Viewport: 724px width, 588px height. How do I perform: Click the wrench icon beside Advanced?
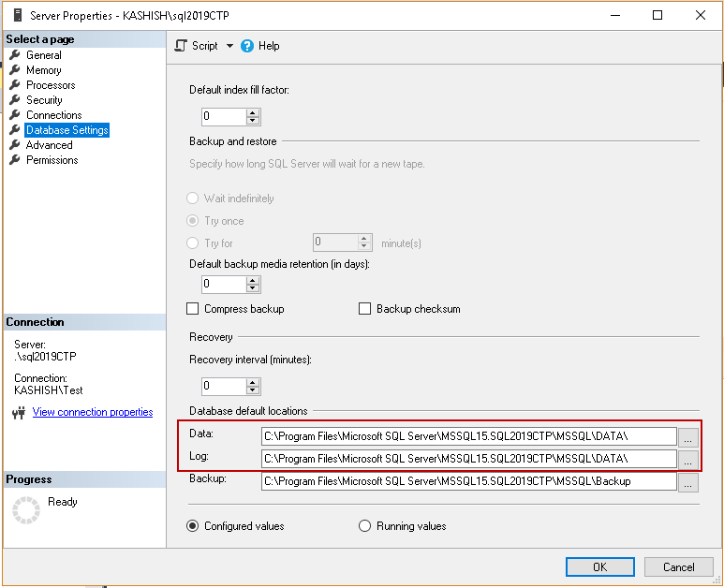[15, 145]
